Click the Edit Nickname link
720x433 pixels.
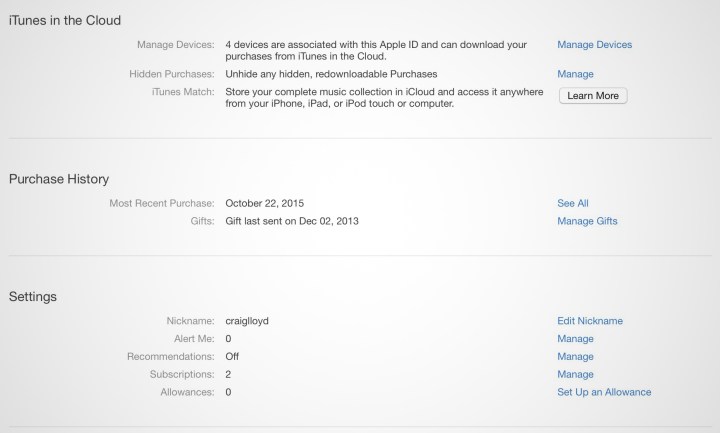pos(589,321)
